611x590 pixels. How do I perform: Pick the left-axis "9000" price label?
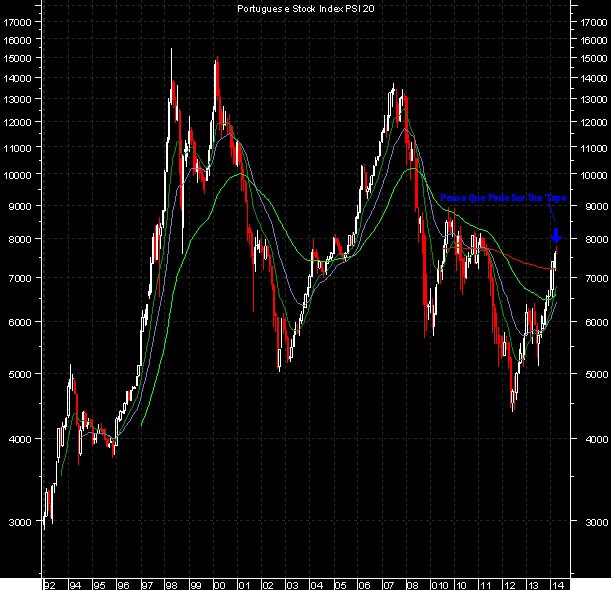coord(20,206)
